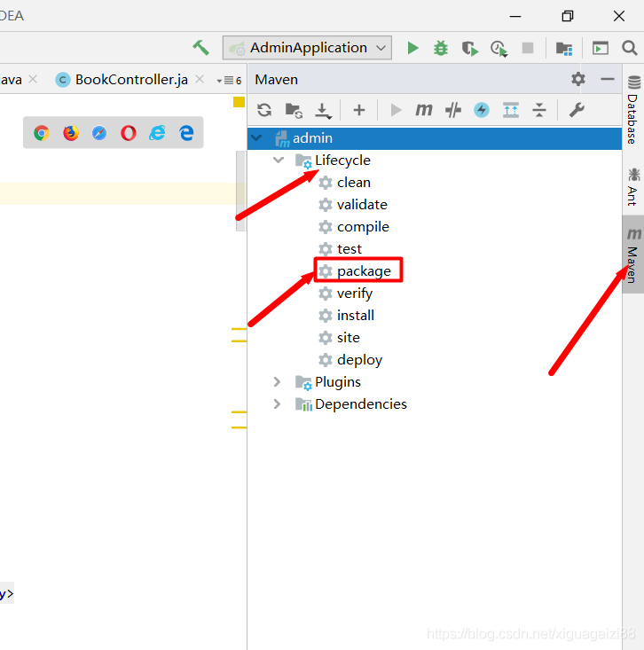Select the site lifecycle goal
644x650 pixels.
pos(339,338)
